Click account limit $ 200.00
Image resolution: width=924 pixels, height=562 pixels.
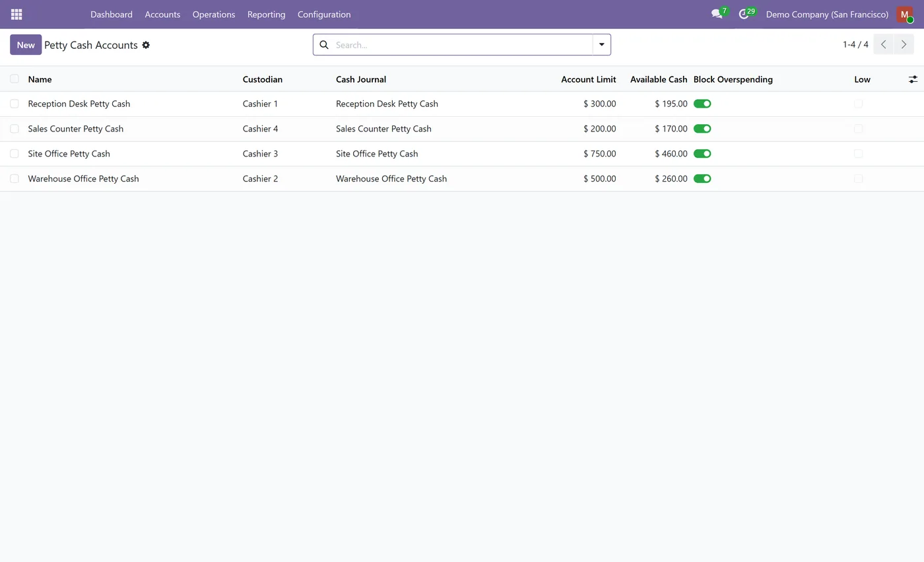(x=600, y=129)
